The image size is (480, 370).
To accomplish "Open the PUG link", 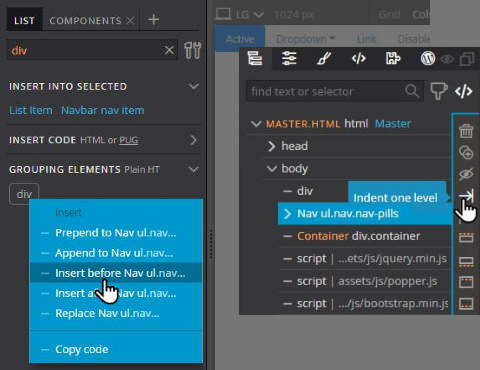I will pyautogui.click(x=129, y=140).
